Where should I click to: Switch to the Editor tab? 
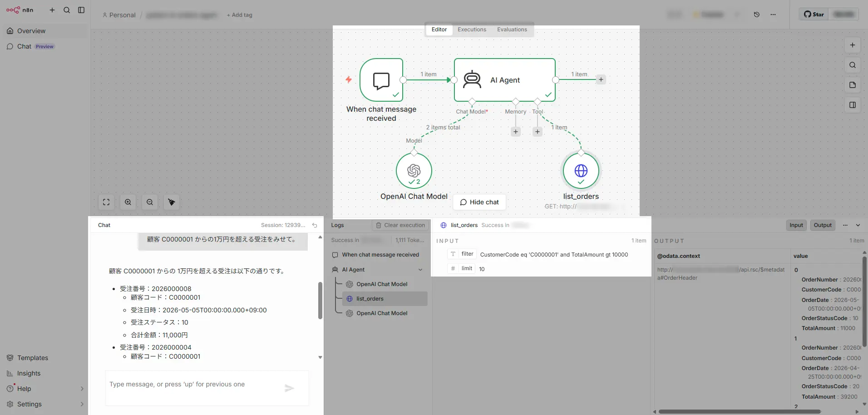(x=439, y=30)
